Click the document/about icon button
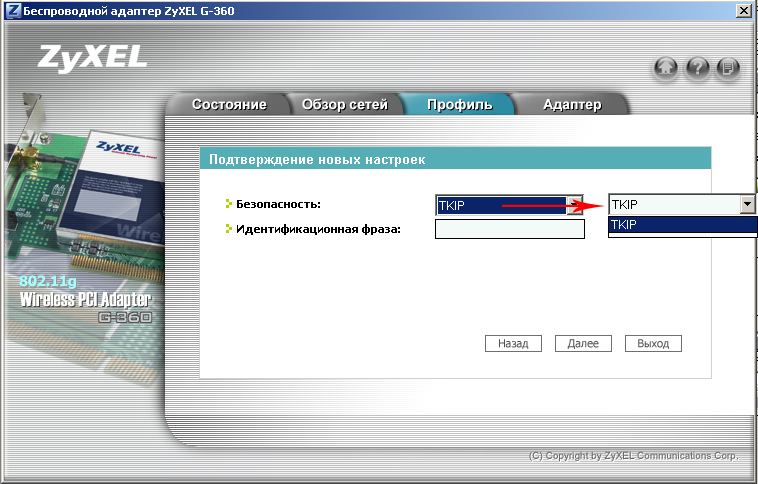This screenshot has width=758, height=484. point(728,67)
